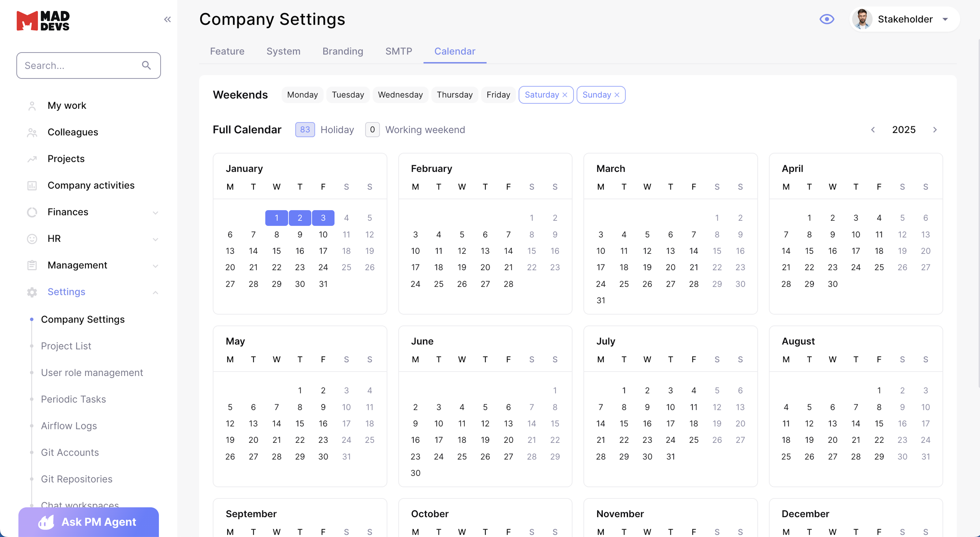
Task: Click the Ask PM Agent button
Action: [89, 522]
